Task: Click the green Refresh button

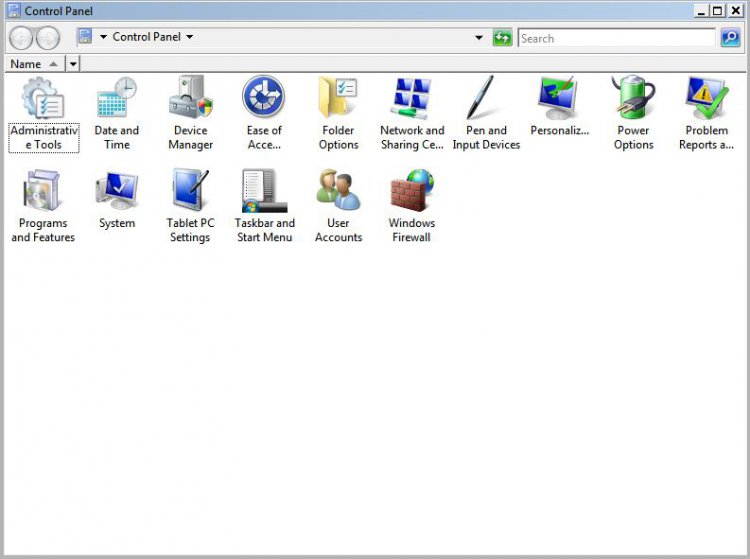Action: (x=502, y=38)
